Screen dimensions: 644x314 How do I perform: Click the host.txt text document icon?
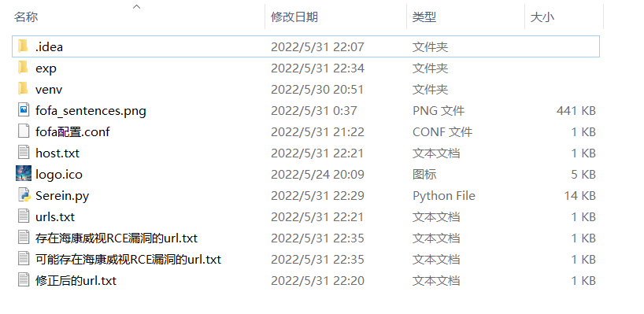click(24, 153)
